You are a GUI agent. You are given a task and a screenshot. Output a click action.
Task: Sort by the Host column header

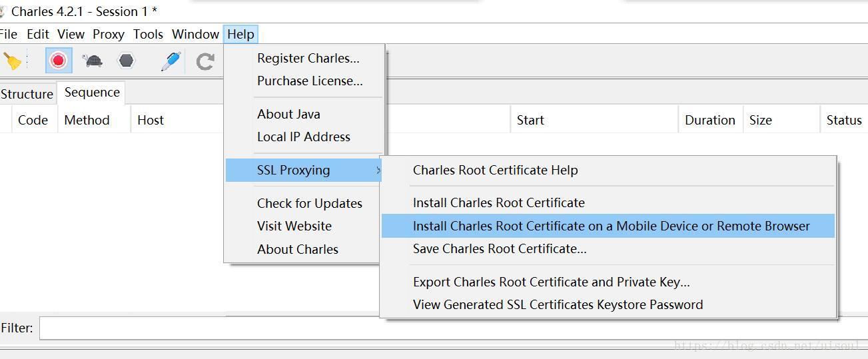(x=151, y=120)
